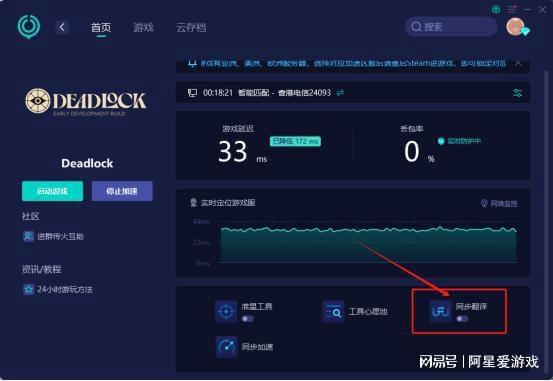
Task: Switch node via swap arrows after 24093
Action: pyautogui.click(x=340, y=93)
